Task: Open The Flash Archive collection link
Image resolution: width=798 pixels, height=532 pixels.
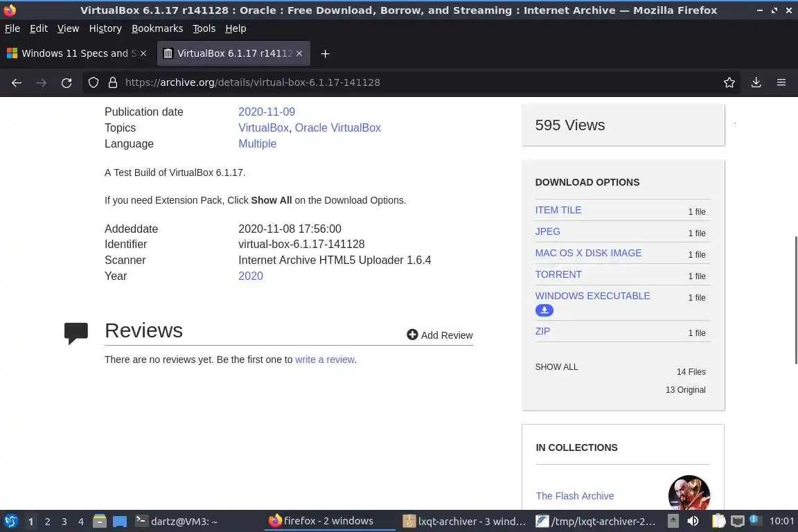Action: coord(574,496)
